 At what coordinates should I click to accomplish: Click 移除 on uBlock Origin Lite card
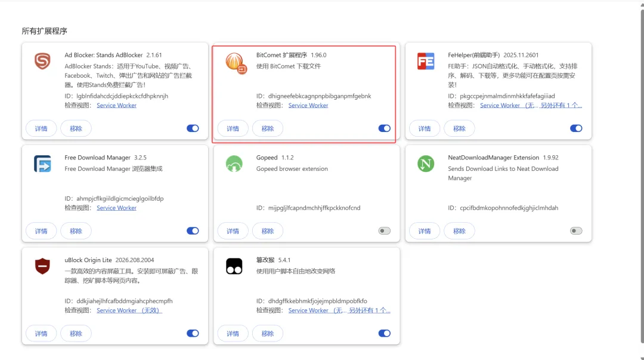[76, 333]
